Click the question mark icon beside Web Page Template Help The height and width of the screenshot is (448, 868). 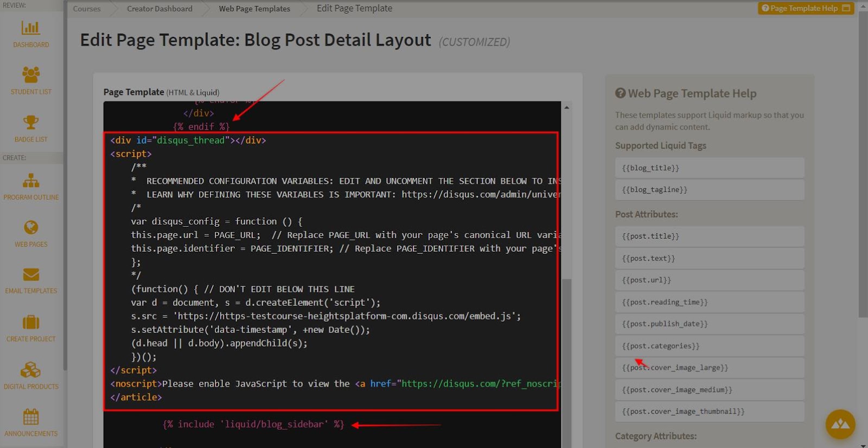(620, 93)
